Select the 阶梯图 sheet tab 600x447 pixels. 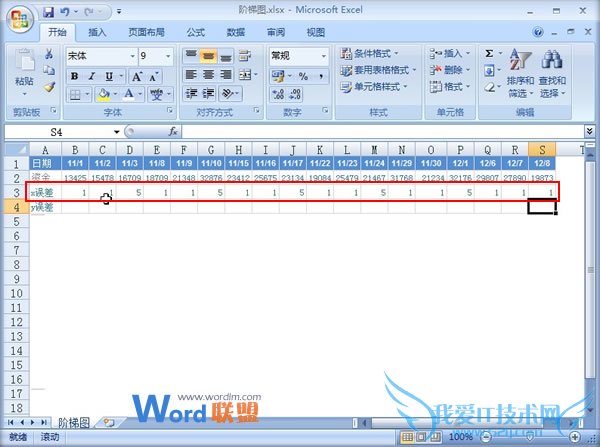[x=74, y=423]
